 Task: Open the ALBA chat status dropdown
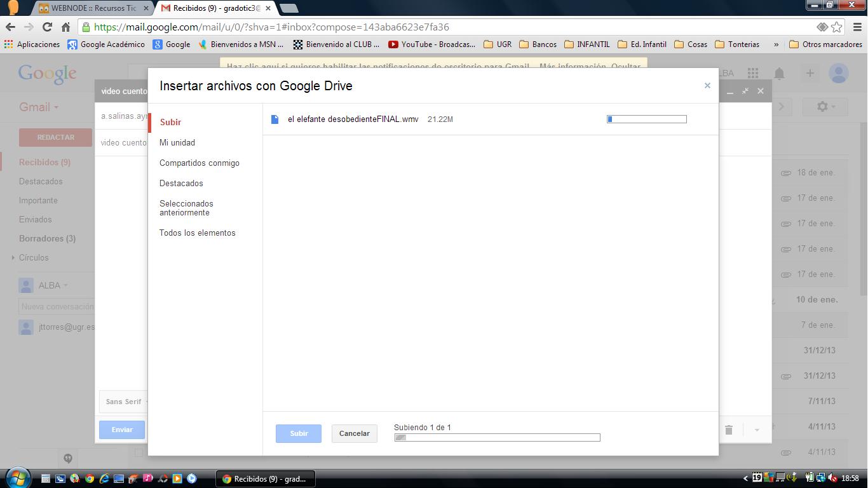[53, 285]
